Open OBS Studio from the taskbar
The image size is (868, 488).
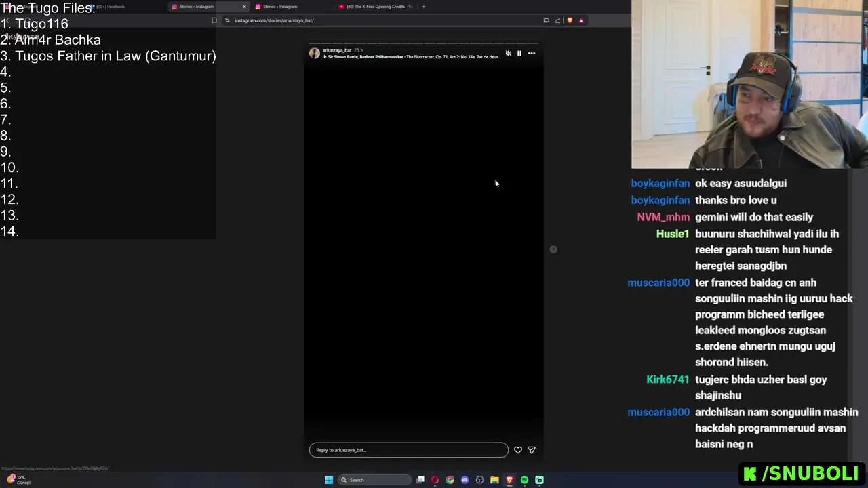click(x=479, y=480)
